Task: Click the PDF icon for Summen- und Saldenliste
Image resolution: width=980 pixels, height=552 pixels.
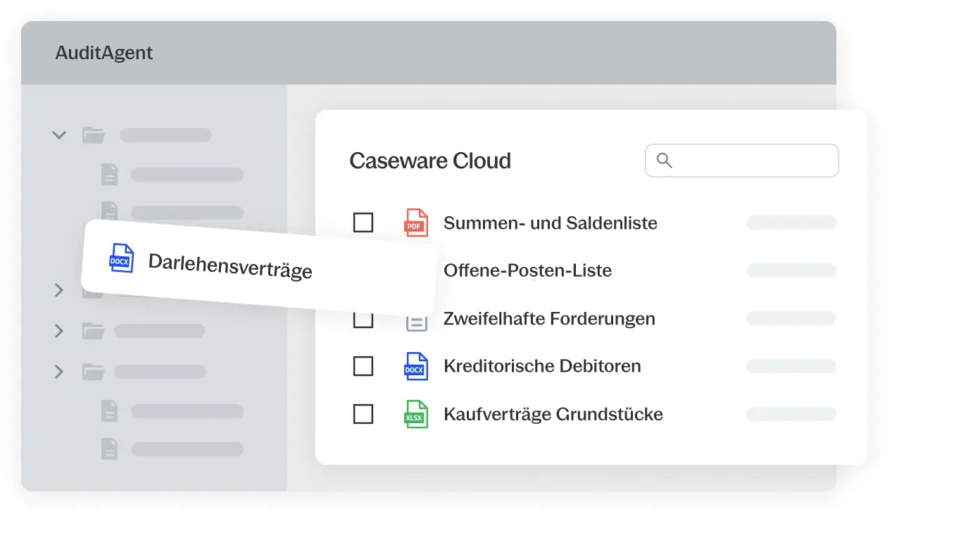Action: pyautogui.click(x=415, y=223)
